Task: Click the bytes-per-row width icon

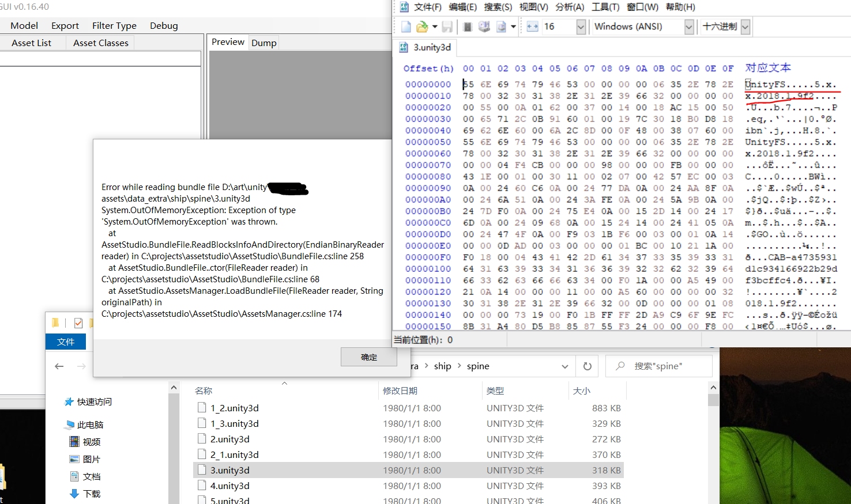Action: pyautogui.click(x=532, y=26)
